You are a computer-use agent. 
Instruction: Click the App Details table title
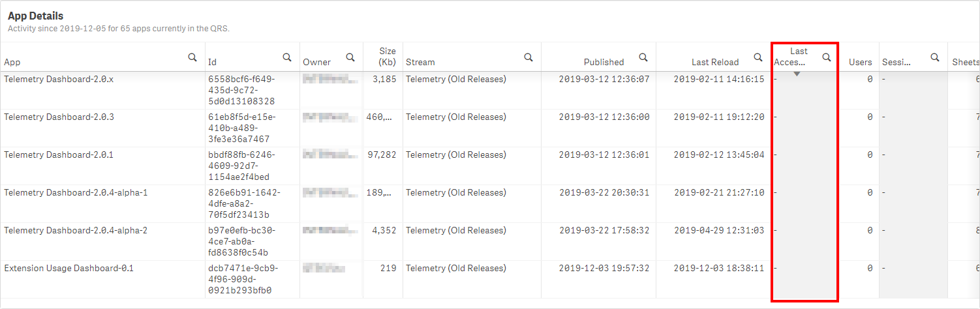36,16
